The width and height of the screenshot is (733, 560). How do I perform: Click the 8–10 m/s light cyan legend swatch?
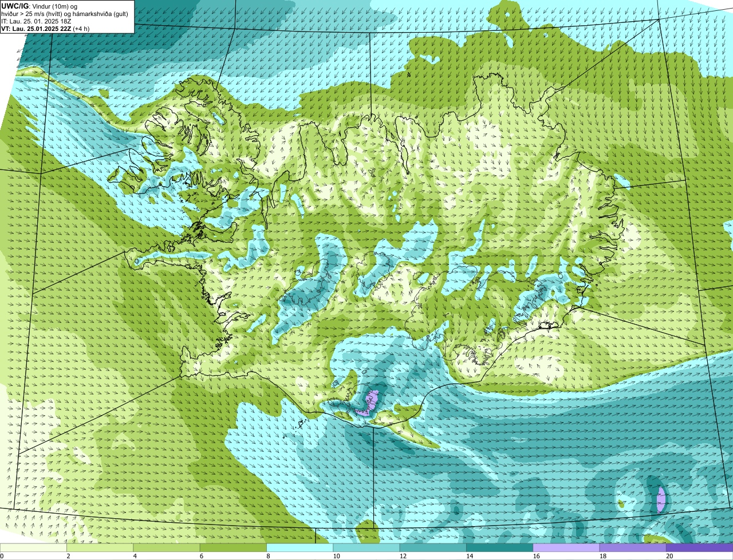point(300,547)
